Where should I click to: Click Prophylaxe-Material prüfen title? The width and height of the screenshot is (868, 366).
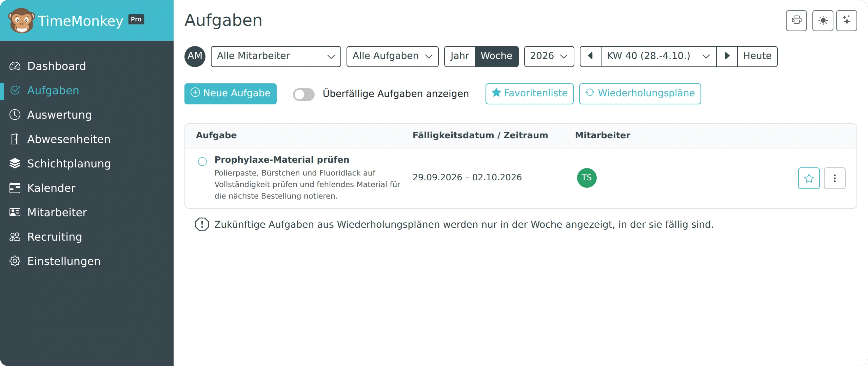pos(282,160)
